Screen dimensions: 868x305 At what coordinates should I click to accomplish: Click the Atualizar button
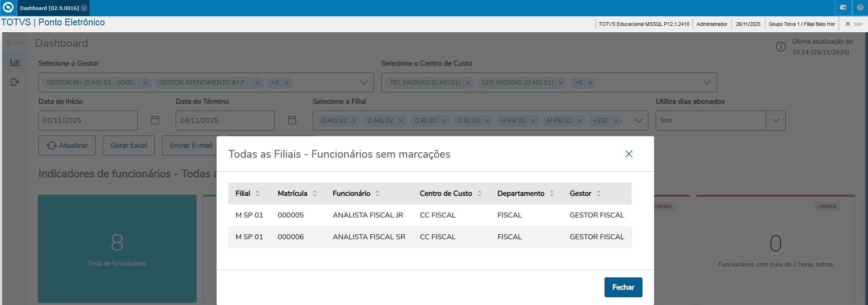[67, 145]
